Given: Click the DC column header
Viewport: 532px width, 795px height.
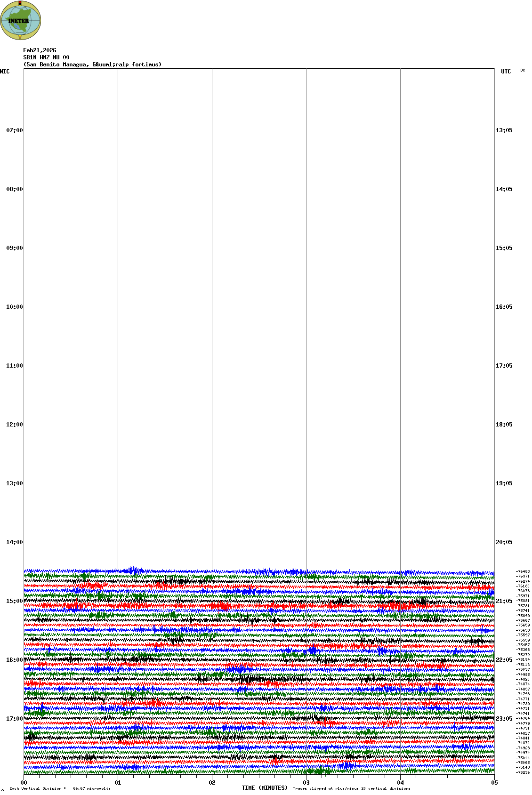Looking at the screenshot, I should 523,70.
